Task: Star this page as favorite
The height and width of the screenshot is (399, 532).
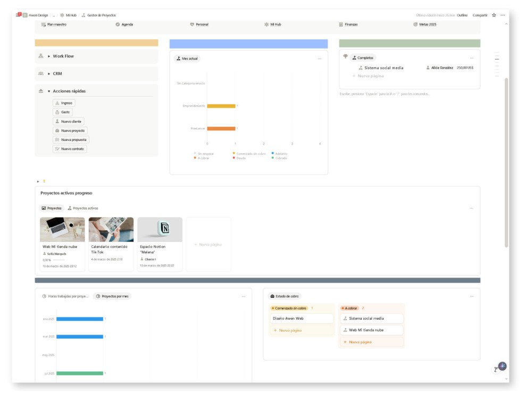Action: [494, 15]
